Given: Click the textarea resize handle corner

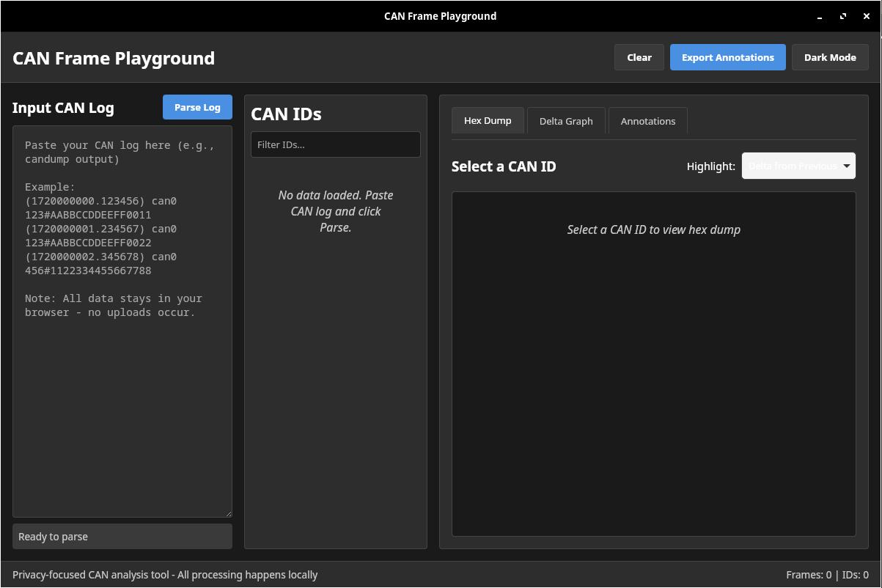Looking at the screenshot, I should (228, 514).
